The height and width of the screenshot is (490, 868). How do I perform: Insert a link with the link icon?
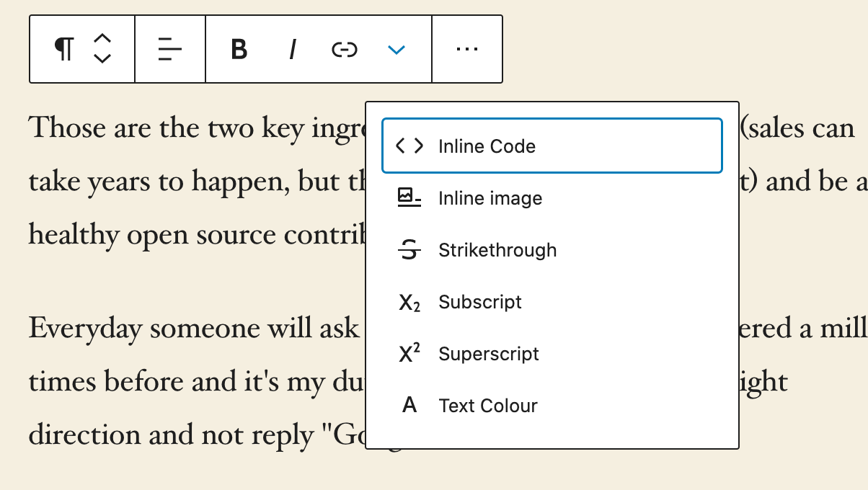(x=345, y=50)
